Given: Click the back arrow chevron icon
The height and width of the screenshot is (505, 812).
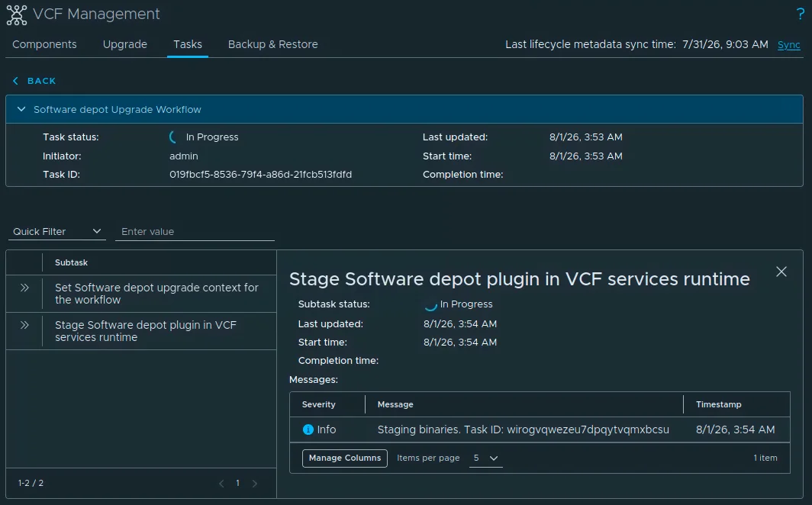Looking at the screenshot, I should [15, 81].
